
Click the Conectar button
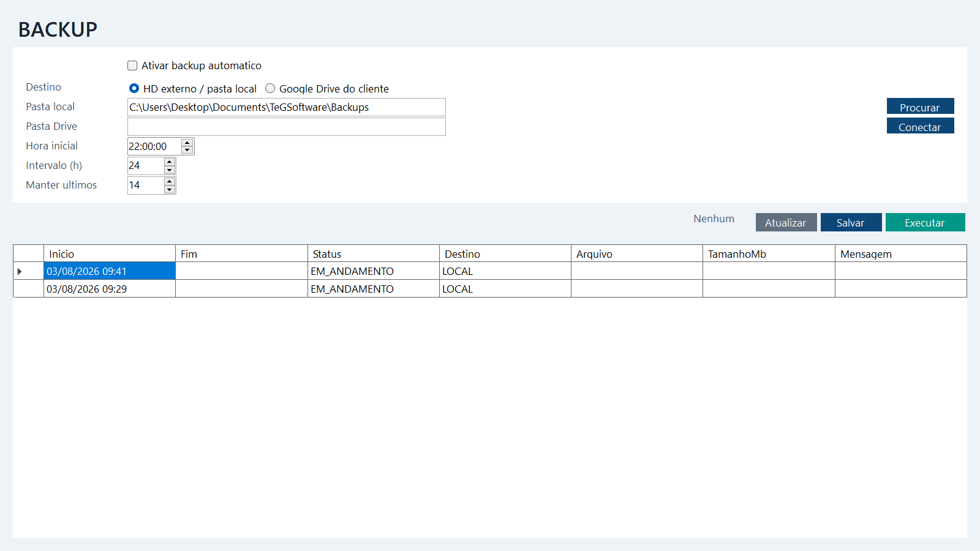920,126
